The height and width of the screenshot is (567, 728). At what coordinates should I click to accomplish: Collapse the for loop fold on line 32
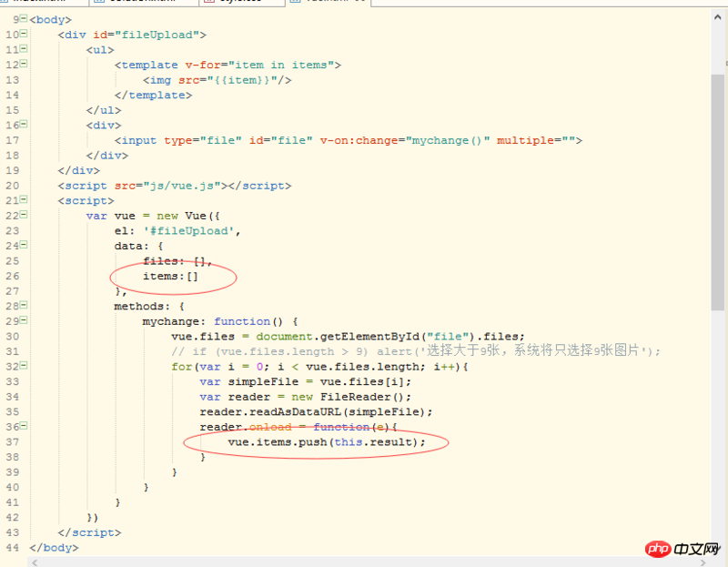click(24, 366)
